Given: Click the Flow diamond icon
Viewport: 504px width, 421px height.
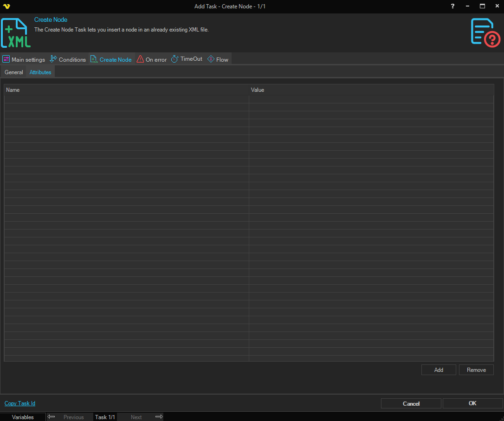Looking at the screenshot, I should pyautogui.click(x=211, y=59).
